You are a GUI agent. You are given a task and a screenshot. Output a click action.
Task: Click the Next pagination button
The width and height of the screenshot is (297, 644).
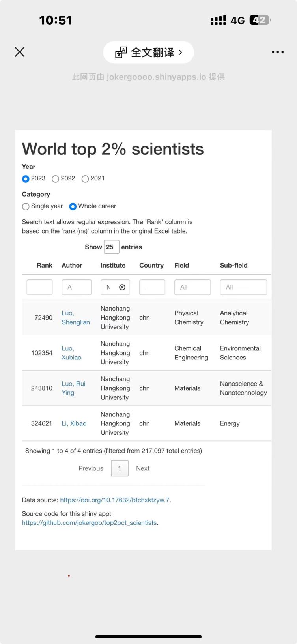143,468
